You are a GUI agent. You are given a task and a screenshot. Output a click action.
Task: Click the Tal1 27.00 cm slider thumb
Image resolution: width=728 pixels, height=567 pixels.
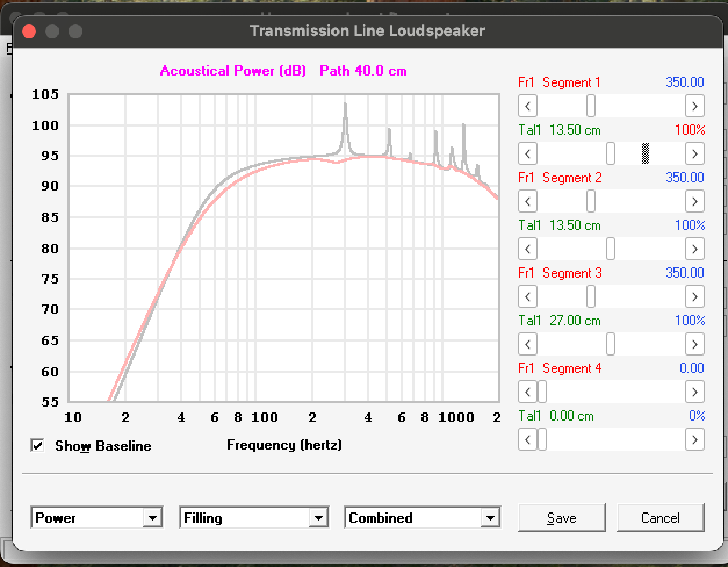click(611, 344)
